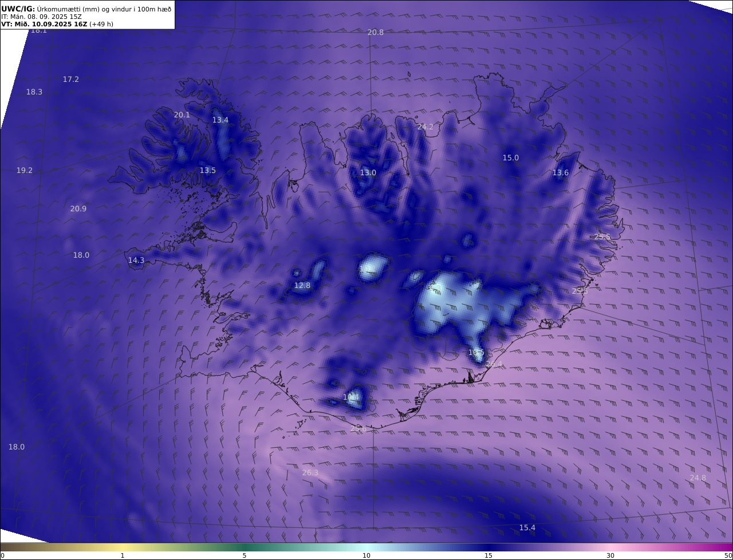Click the 17.2 value label

click(71, 80)
